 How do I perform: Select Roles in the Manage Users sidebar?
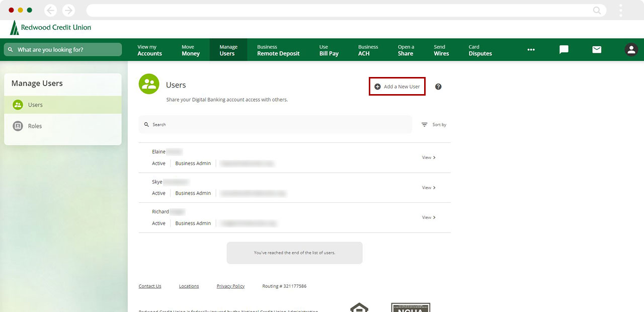pyautogui.click(x=63, y=126)
